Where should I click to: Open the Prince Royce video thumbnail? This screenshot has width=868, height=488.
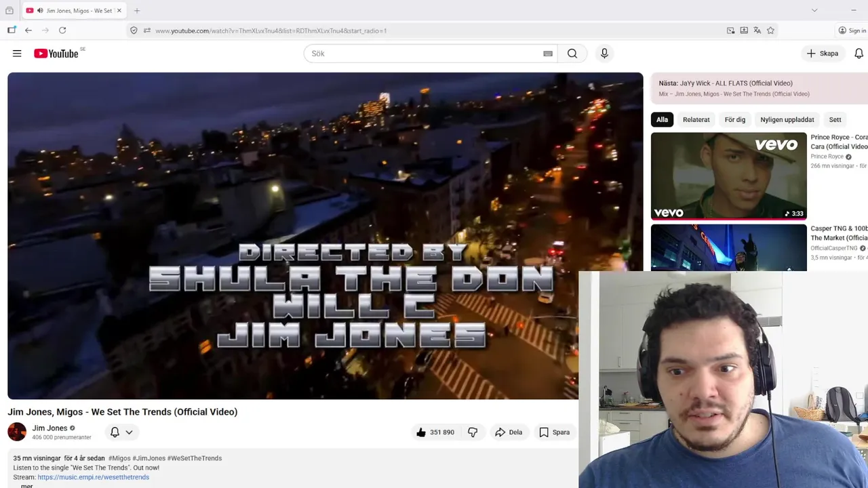click(729, 176)
